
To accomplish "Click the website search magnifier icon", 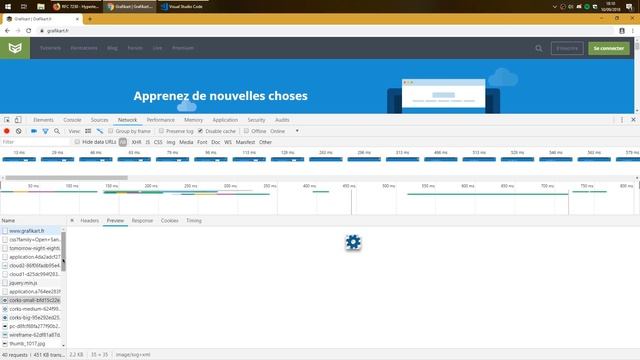I will coord(539,48).
